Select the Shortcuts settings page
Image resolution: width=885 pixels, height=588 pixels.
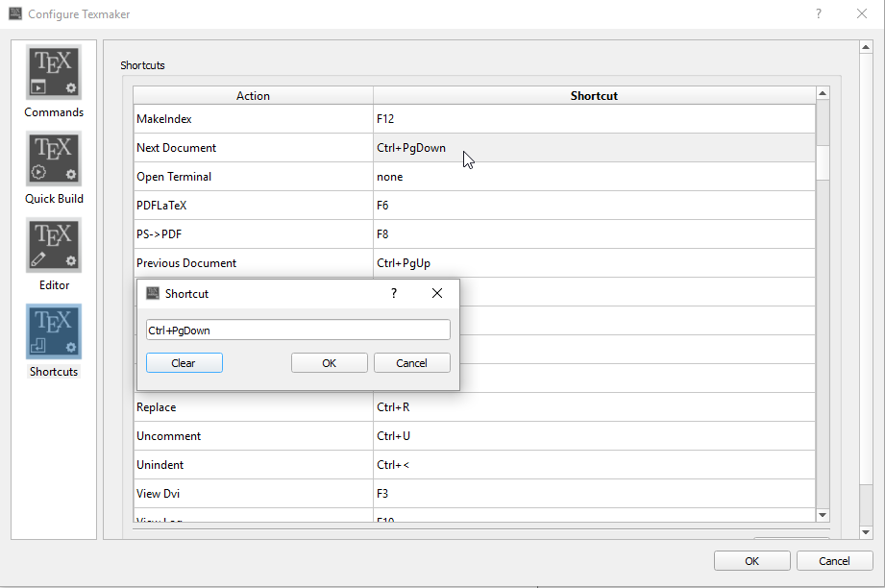coord(54,341)
